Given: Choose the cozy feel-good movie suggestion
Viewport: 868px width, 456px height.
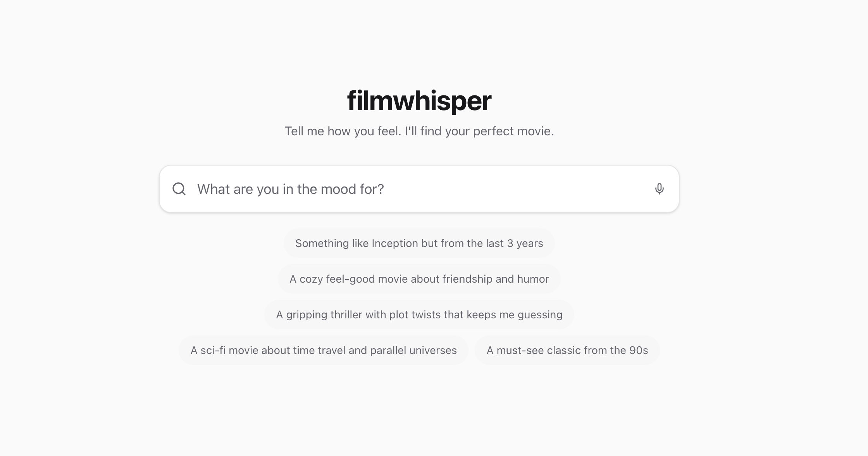Looking at the screenshot, I should pyautogui.click(x=419, y=279).
